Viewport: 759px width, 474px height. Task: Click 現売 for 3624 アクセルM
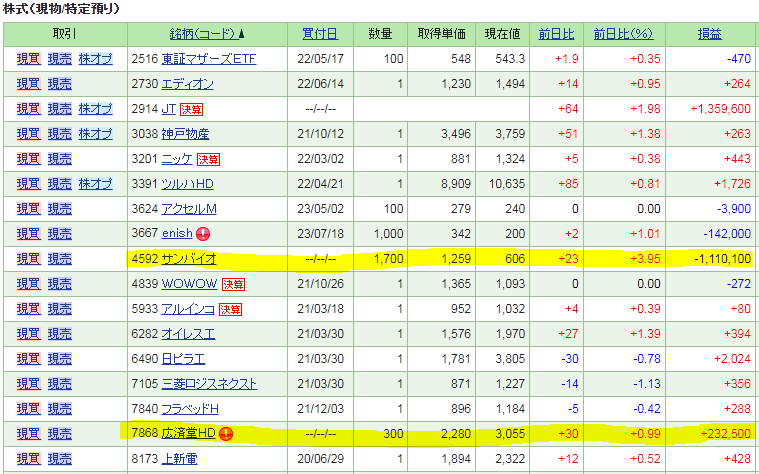[x=60, y=209]
